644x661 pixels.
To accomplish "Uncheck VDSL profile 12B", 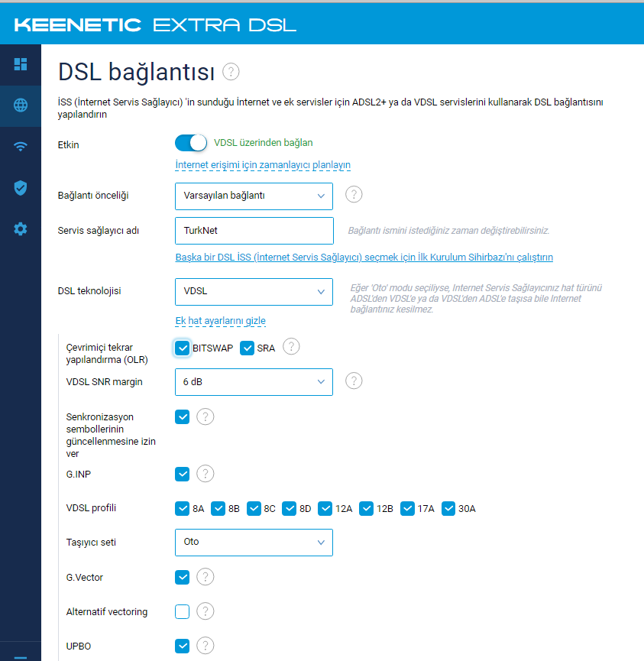I will (366, 508).
